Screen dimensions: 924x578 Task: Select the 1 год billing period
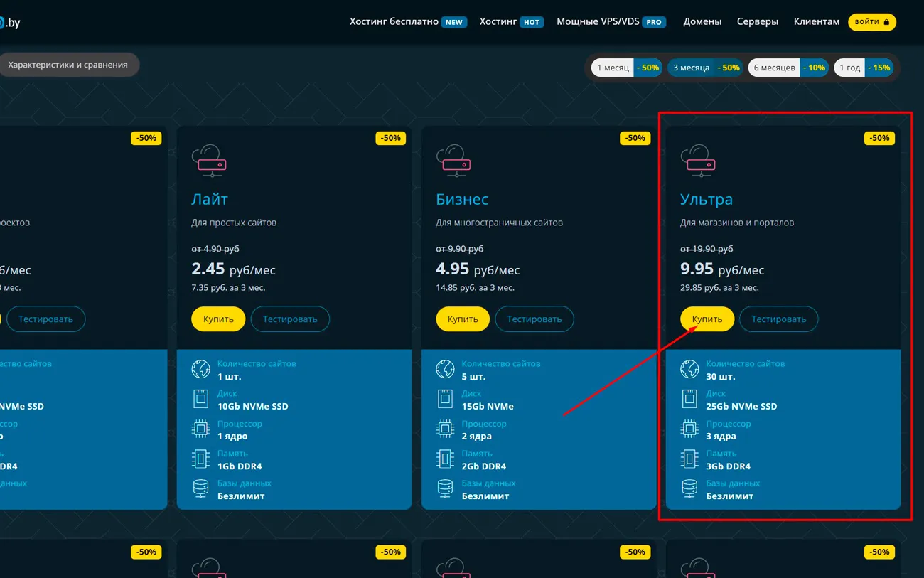(864, 68)
